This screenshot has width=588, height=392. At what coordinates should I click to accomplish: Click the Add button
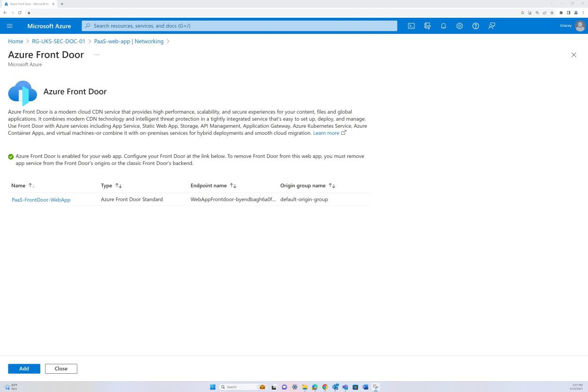(23, 369)
